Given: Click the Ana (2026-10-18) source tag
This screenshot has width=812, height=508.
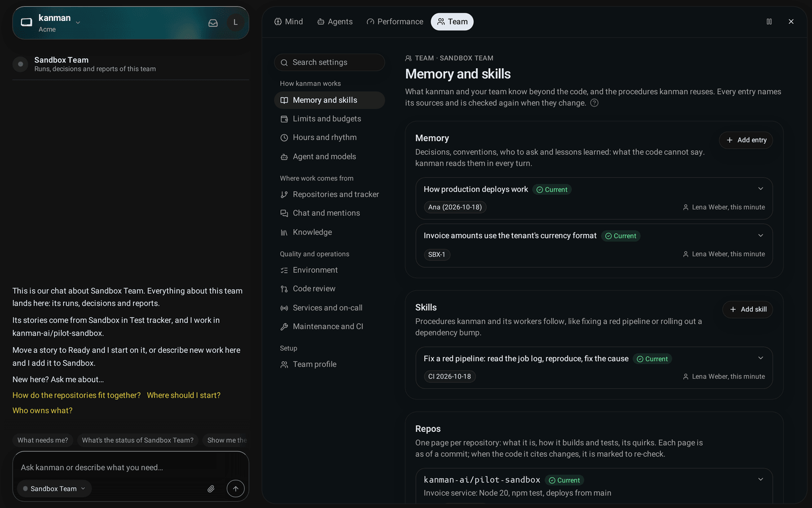Looking at the screenshot, I should 455,207.
